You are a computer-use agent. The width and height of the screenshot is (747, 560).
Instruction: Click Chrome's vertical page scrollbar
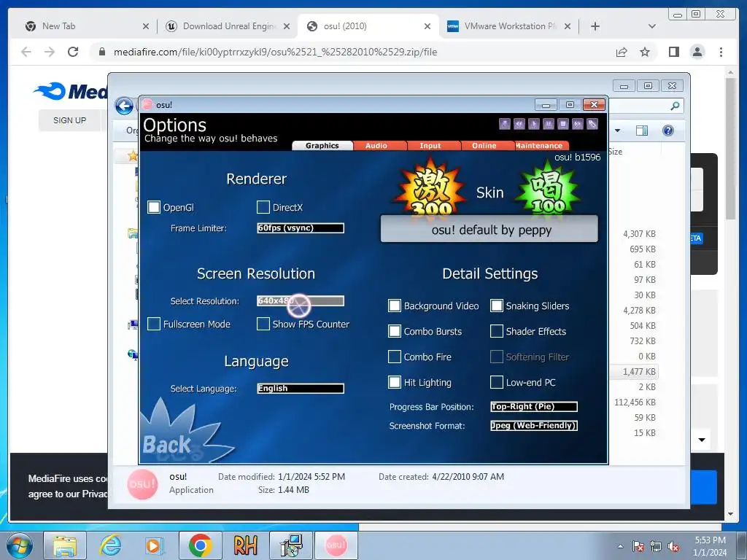click(731, 149)
